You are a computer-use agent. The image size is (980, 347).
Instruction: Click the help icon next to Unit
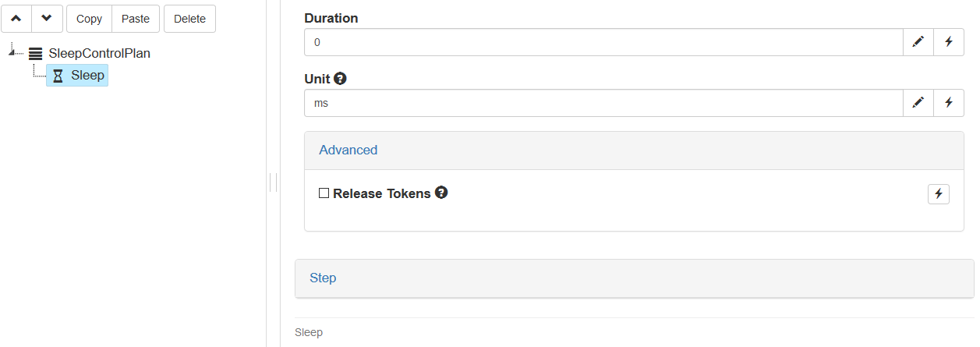[340, 79]
